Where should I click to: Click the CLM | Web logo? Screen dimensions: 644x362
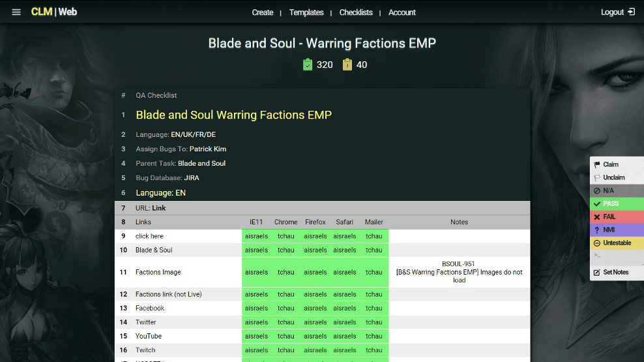(x=54, y=12)
